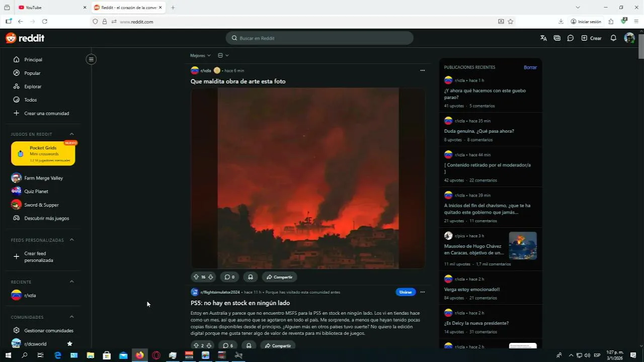The image size is (644, 362).
Task: Give an award to the photo post
Action: click(250, 277)
